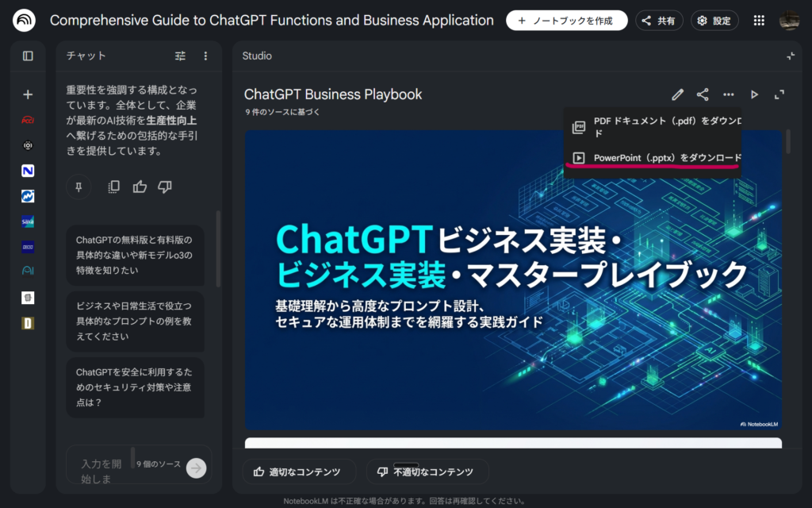The width and height of the screenshot is (812, 508).
Task: Click the ノートブックを作成 button
Action: [566, 21]
